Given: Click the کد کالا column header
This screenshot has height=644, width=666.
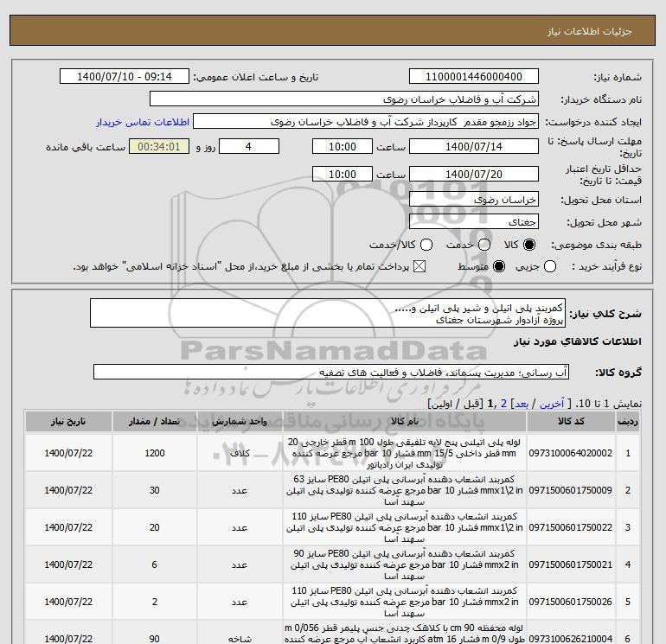Looking at the screenshot, I should [571, 421].
